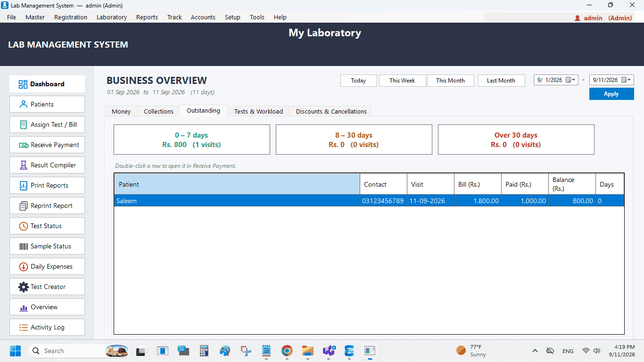Click the Contact column header
644x362 pixels.
(x=384, y=184)
